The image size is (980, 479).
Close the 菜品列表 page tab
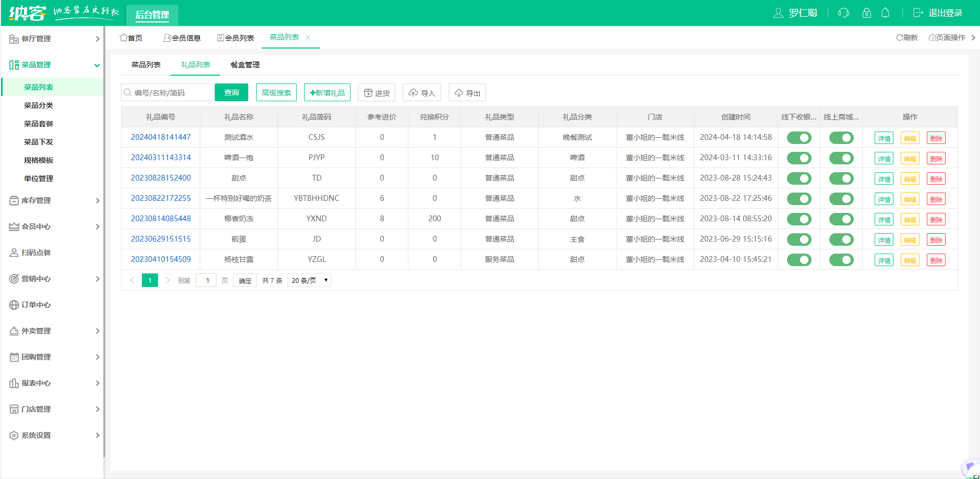[308, 38]
